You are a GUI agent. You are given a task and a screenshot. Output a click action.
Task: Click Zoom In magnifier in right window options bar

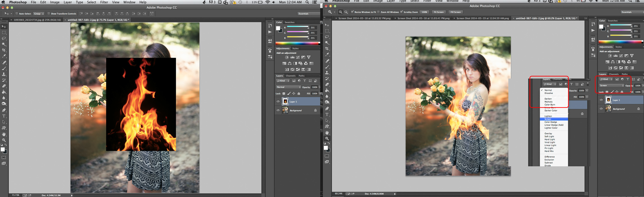point(341,12)
